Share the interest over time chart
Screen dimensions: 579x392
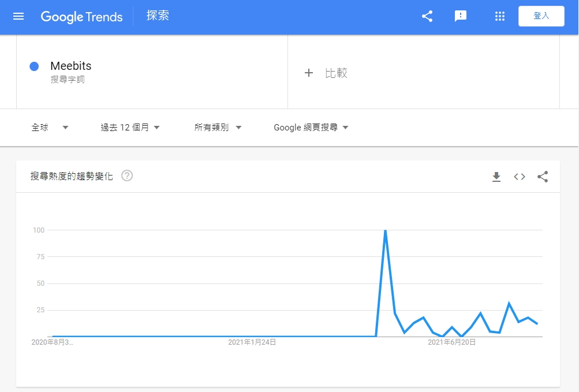543,177
